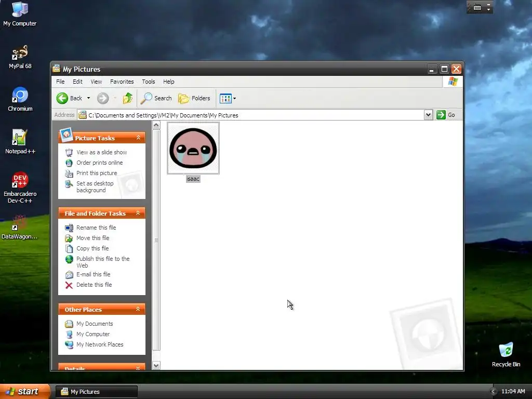Click Copy this file link

[92, 248]
